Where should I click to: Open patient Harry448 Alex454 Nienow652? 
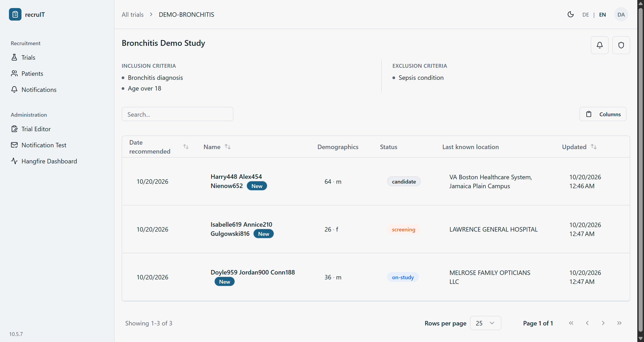(236, 181)
